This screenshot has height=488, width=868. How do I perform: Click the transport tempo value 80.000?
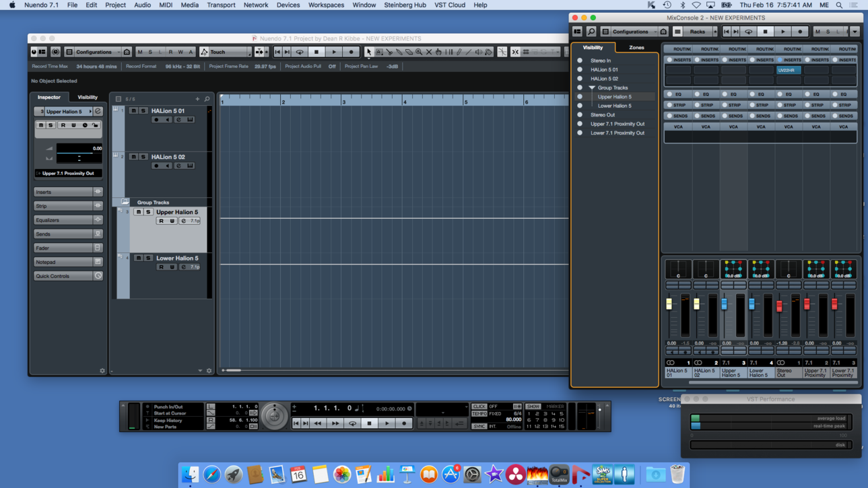513,419
